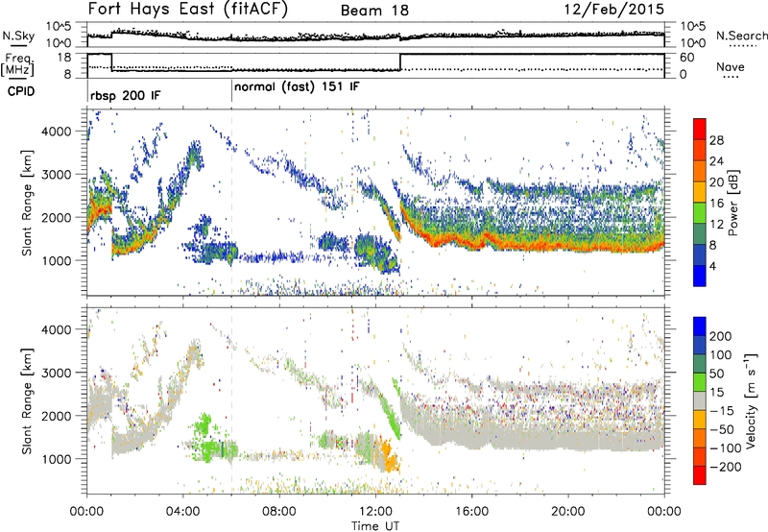768x532 pixels.
Task: Click the '28' power colorbar tick
Action: point(716,140)
